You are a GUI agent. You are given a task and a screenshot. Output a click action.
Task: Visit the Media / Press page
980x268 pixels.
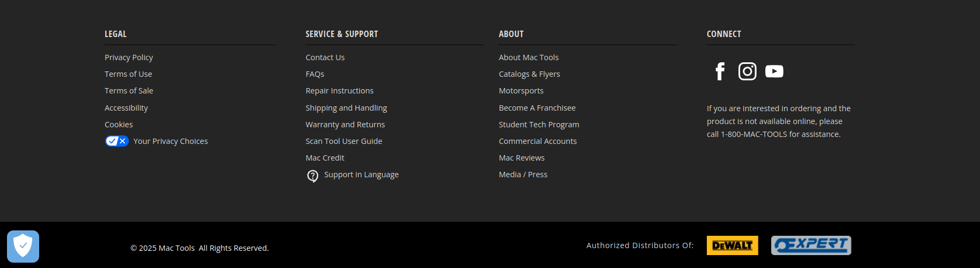pos(523,175)
